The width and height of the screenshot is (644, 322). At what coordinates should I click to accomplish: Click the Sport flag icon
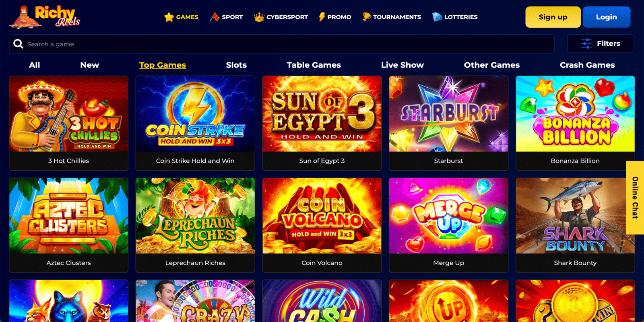point(215,17)
